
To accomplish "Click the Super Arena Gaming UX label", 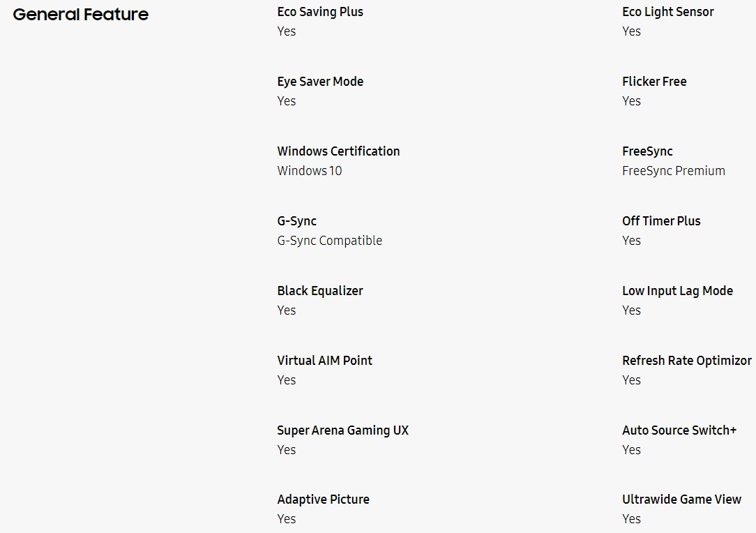I will 343,430.
